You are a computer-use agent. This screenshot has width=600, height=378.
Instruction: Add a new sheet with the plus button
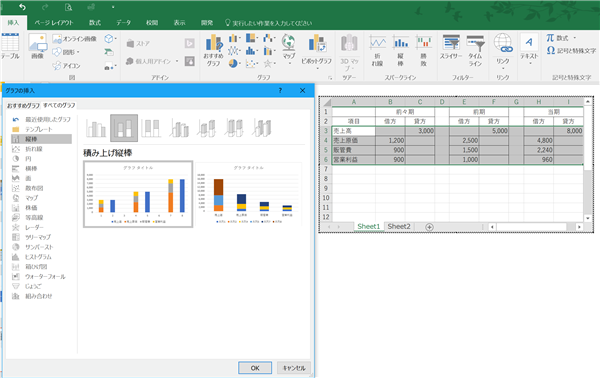[x=429, y=227]
